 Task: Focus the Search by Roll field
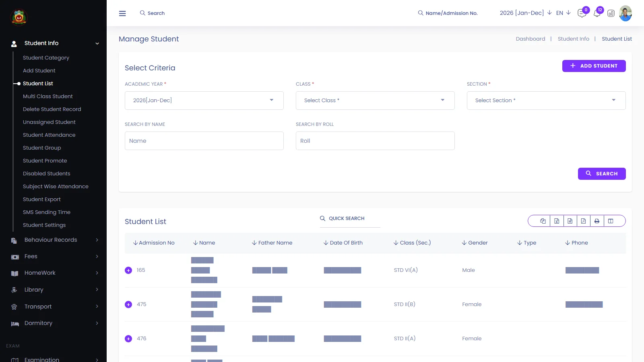(x=375, y=141)
